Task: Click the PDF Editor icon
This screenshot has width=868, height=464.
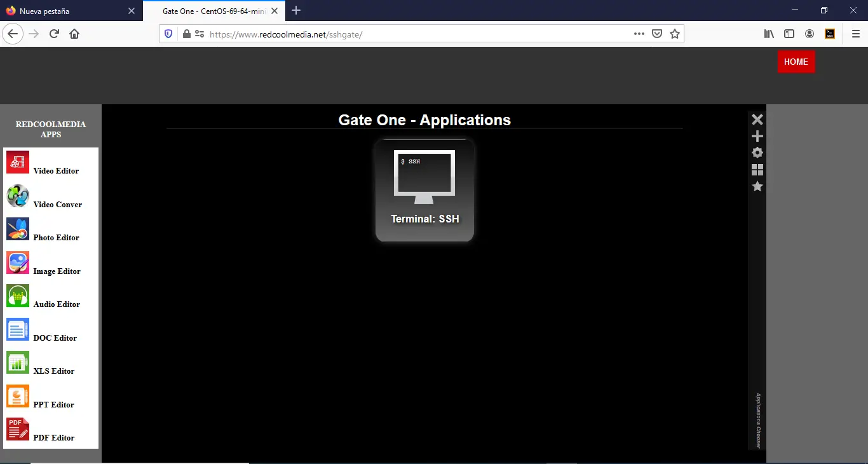Action: point(18,429)
